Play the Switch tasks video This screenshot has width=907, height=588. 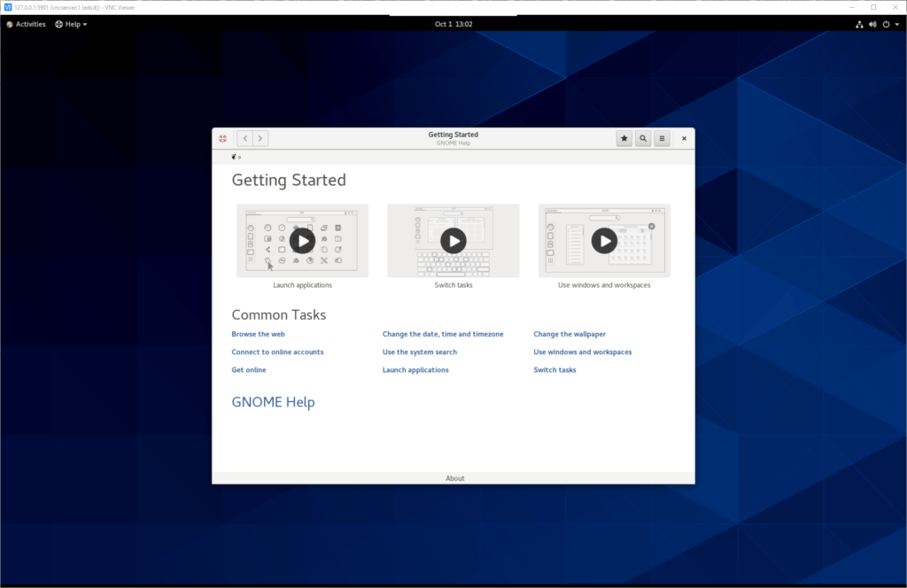[x=453, y=240]
